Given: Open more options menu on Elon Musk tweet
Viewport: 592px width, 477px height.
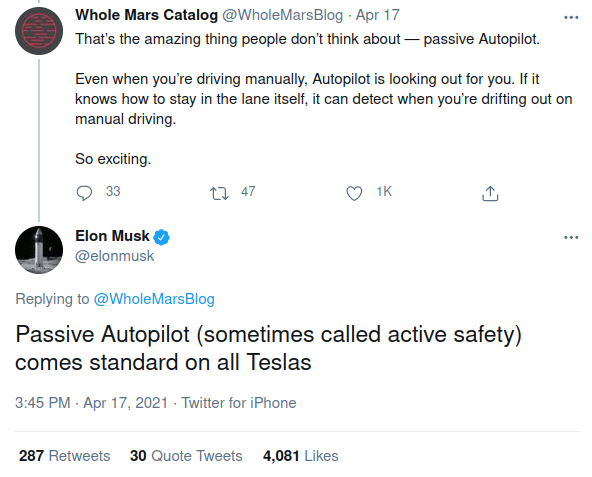Looking at the screenshot, I should (571, 237).
